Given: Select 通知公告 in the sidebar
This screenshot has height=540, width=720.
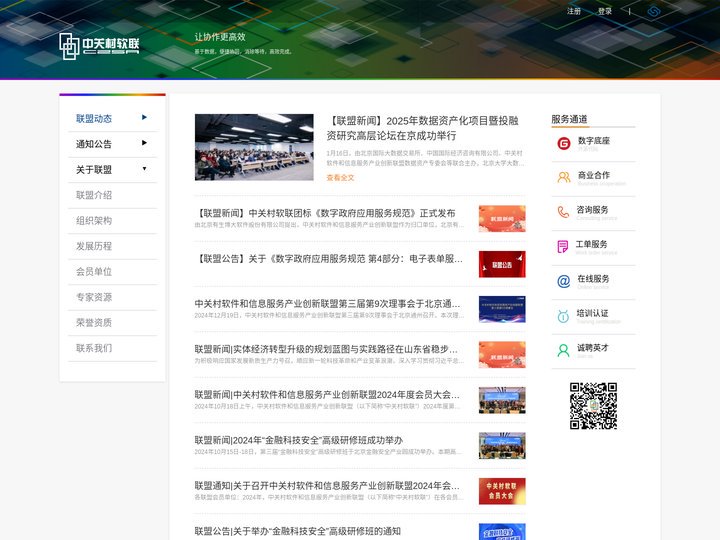Looking at the screenshot, I should pyautogui.click(x=94, y=144).
